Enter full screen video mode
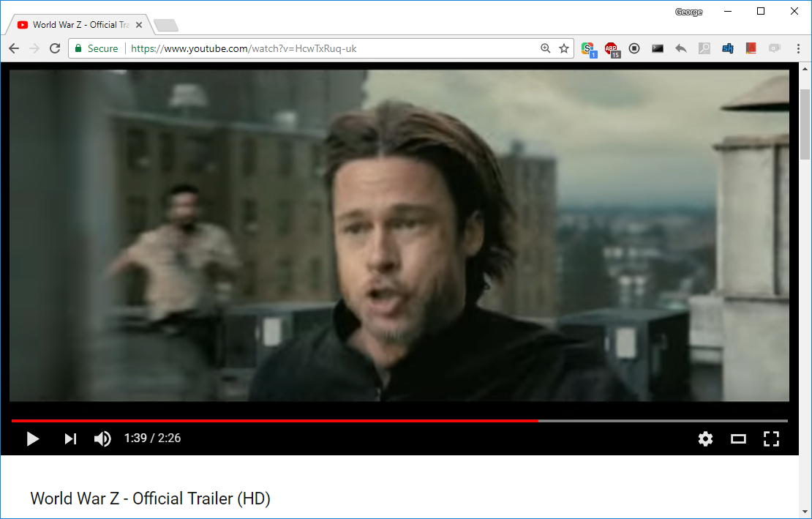Screen dimensions: 812x519 click(x=771, y=438)
